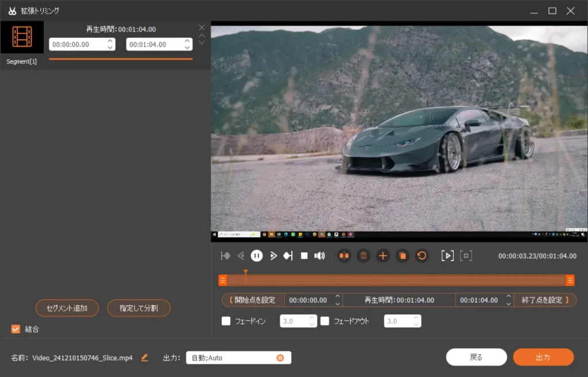Edit file name with the pencil icon
588x377 pixels.
(145, 357)
